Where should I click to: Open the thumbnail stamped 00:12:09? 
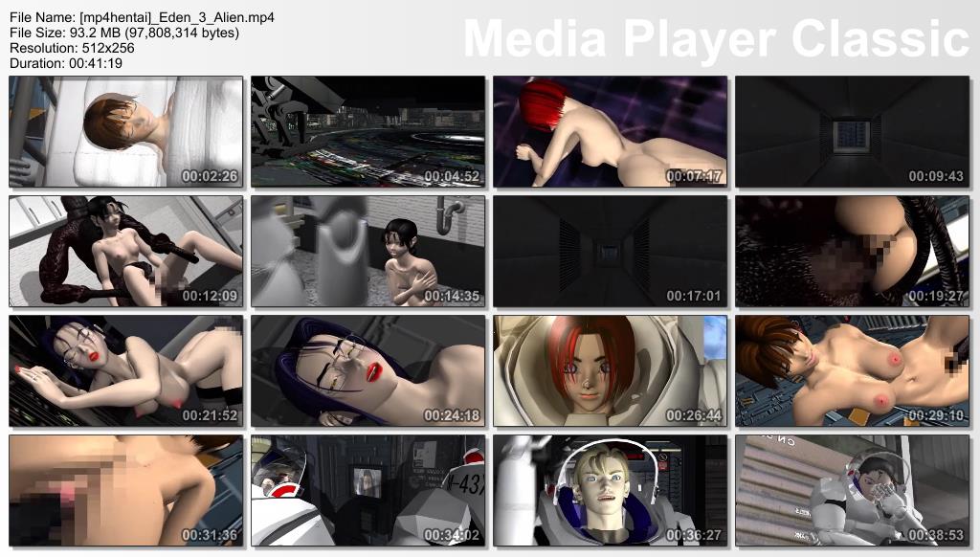[126, 252]
